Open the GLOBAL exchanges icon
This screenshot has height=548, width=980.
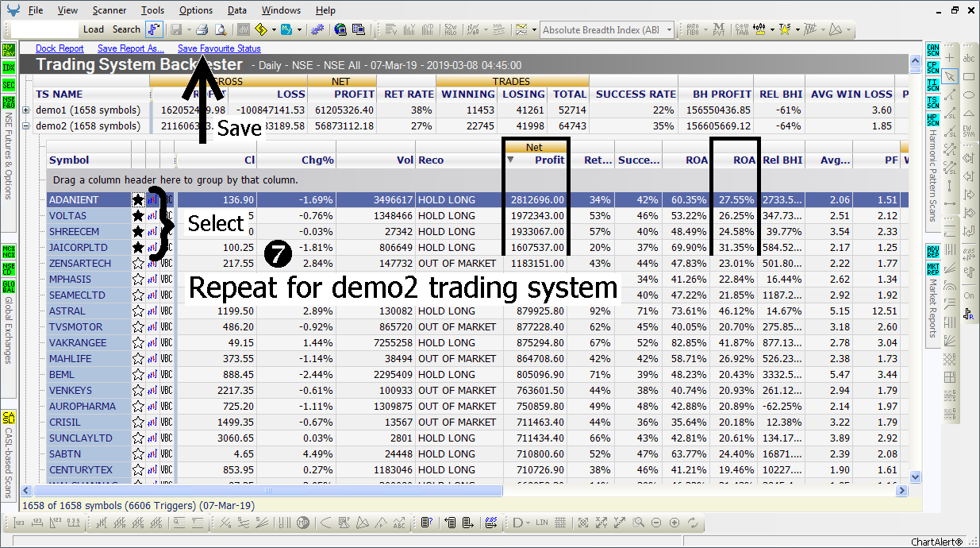pyautogui.click(x=8, y=286)
